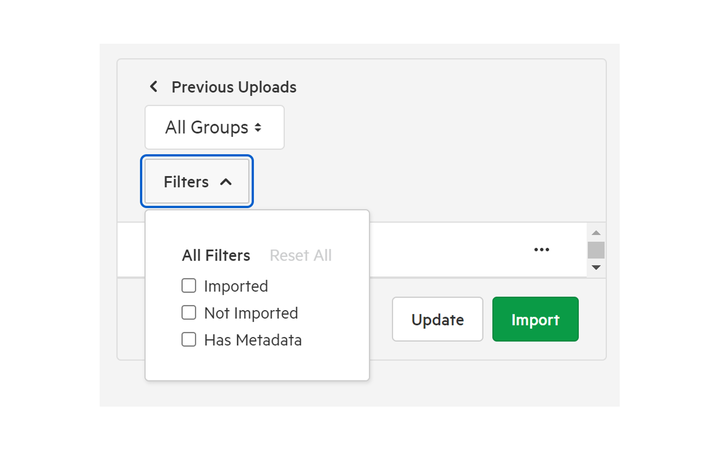Click the Reset All link

[301, 255]
